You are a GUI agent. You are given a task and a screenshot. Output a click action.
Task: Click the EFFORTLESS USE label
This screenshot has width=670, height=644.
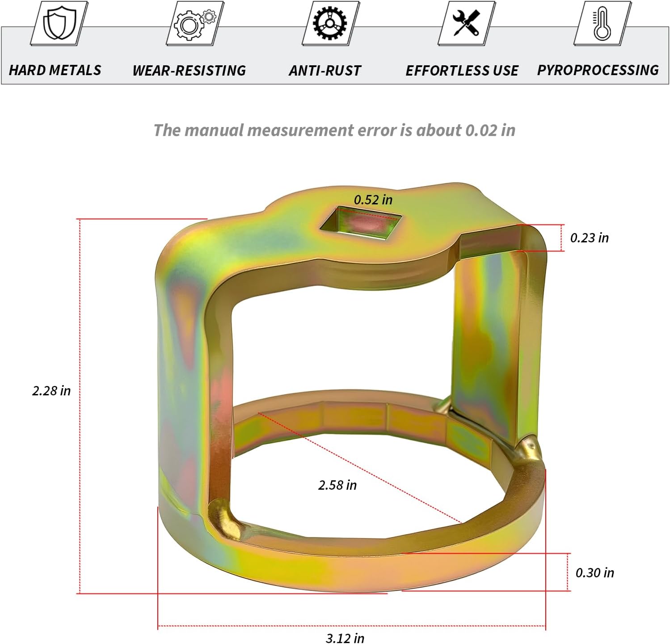coord(462,70)
